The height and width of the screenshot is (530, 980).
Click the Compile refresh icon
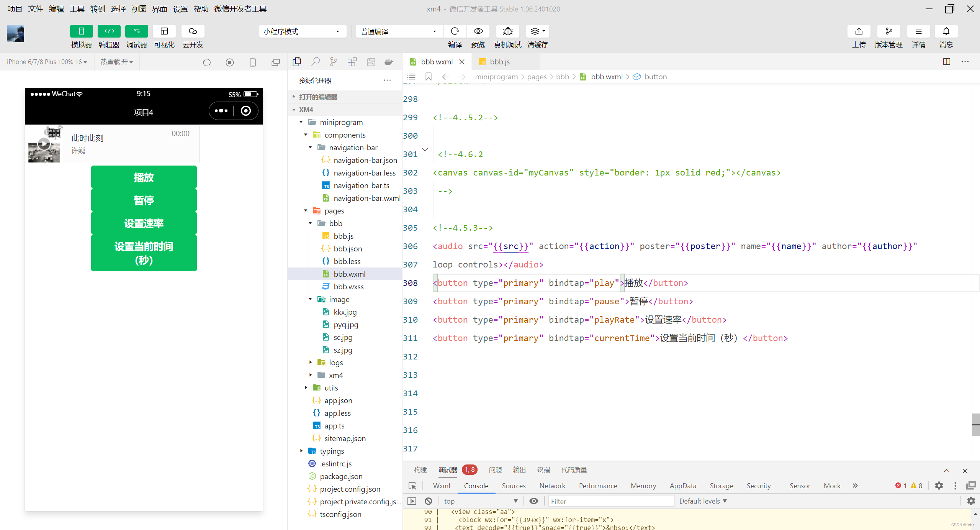455,31
